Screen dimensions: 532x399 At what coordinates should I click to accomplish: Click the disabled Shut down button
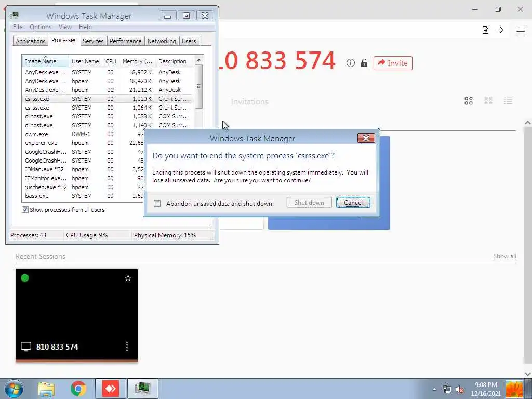309,203
